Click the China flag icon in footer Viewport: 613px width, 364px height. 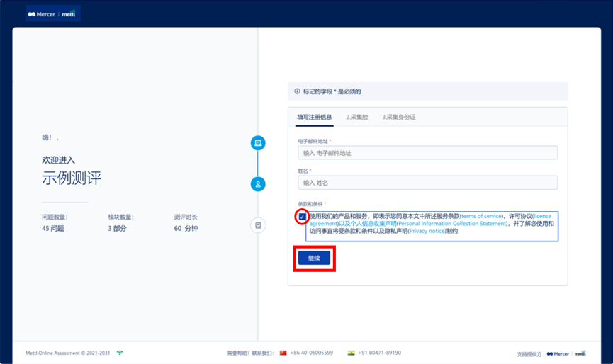(x=283, y=352)
